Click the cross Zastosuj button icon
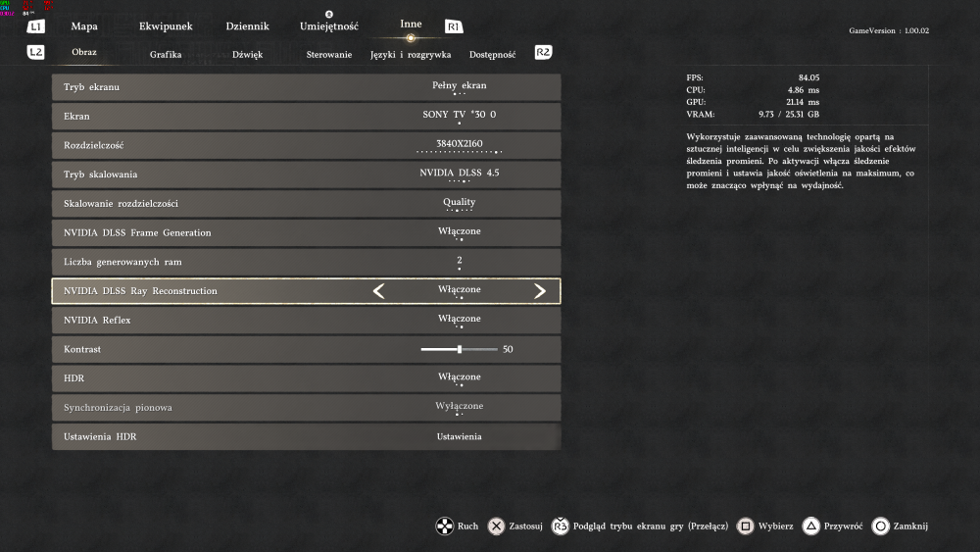The width and height of the screenshot is (980, 552). 496,527
